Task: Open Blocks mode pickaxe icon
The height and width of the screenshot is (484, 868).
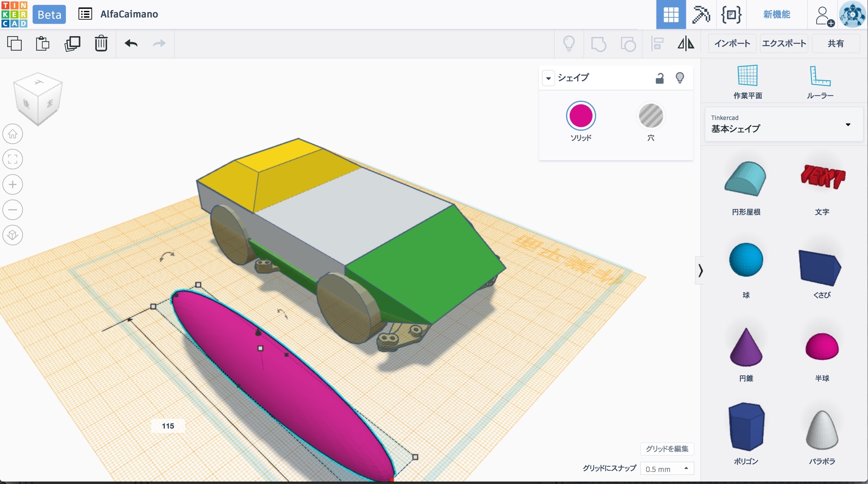Action: pyautogui.click(x=701, y=14)
